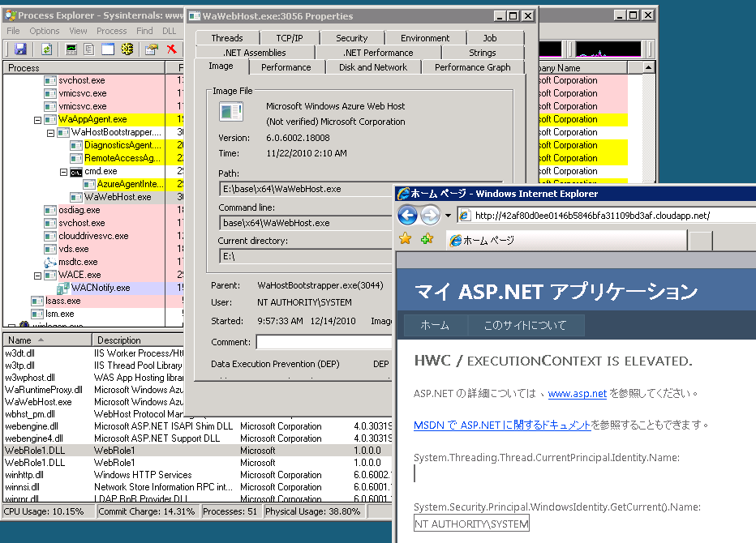This screenshot has width=756, height=543.
Task: Open the Options menu in Process Explorer
Action: click(x=44, y=31)
